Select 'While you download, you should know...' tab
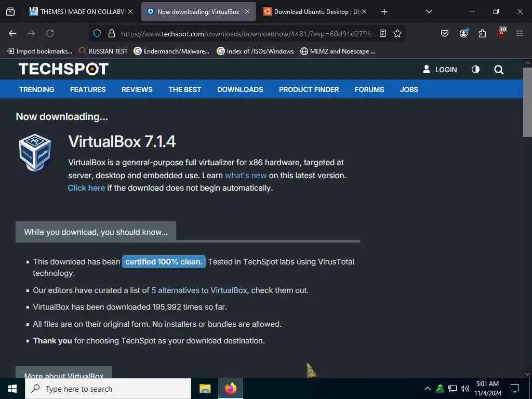Image resolution: width=532 pixels, height=399 pixels. (96, 232)
